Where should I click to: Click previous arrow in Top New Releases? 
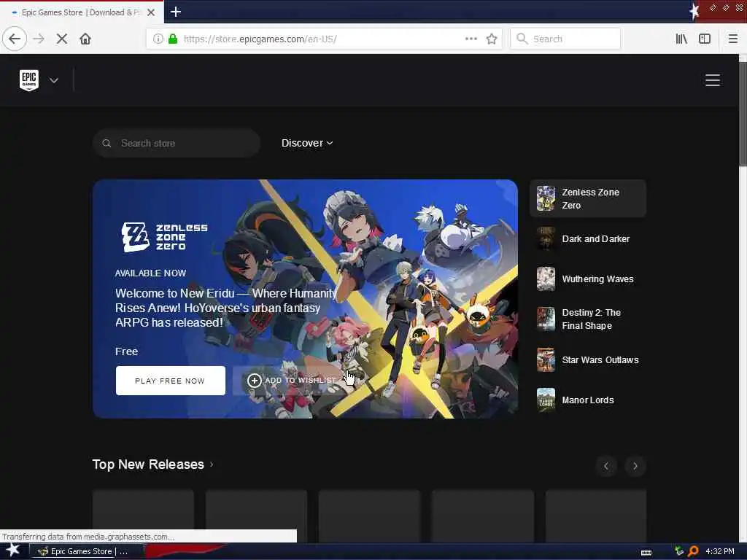[606, 466]
